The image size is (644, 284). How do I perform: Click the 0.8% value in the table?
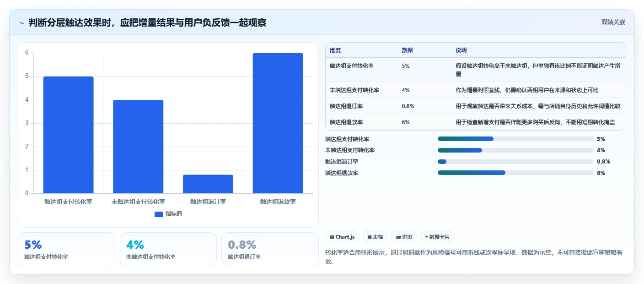(408, 106)
